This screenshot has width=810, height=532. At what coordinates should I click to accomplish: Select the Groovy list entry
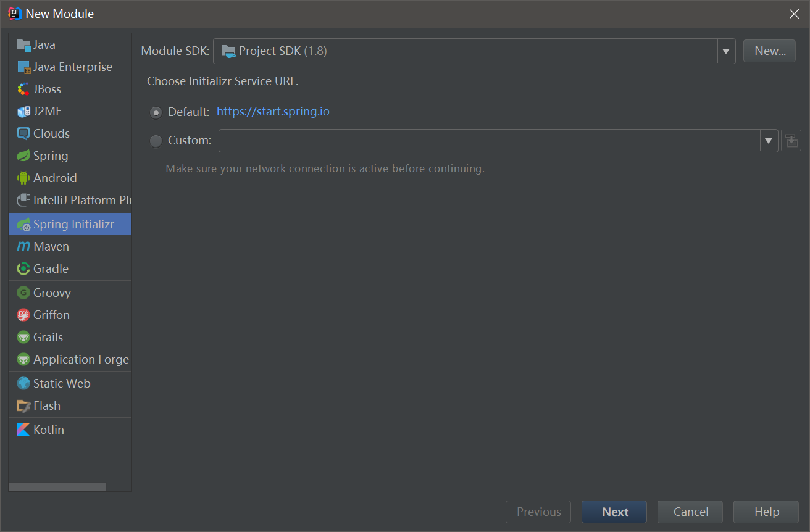coord(70,293)
